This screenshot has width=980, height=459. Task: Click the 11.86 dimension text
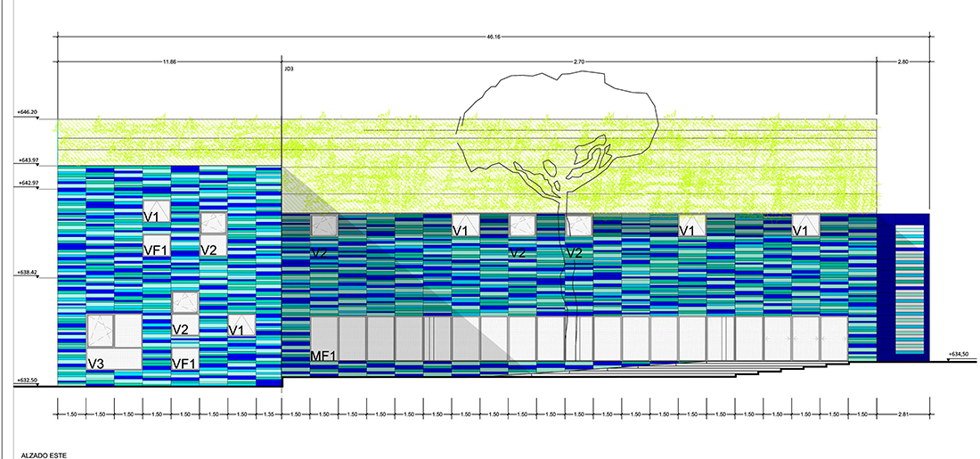tap(169, 63)
